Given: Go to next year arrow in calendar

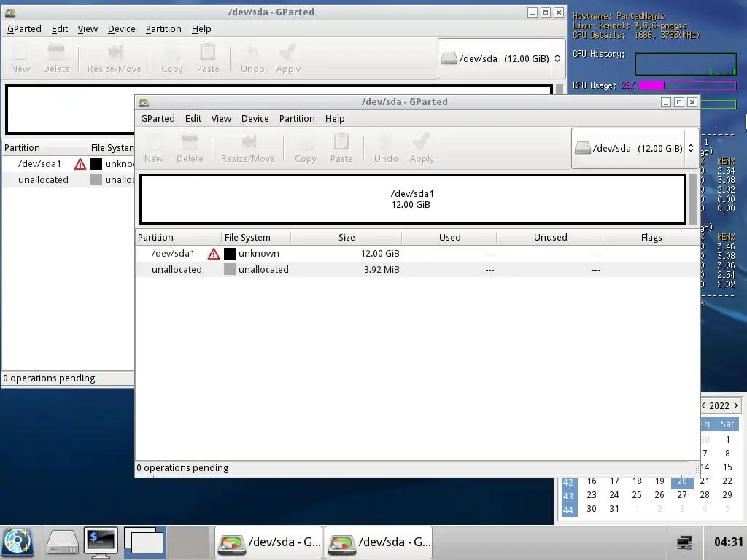Looking at the screenshot, I should 736,405.
